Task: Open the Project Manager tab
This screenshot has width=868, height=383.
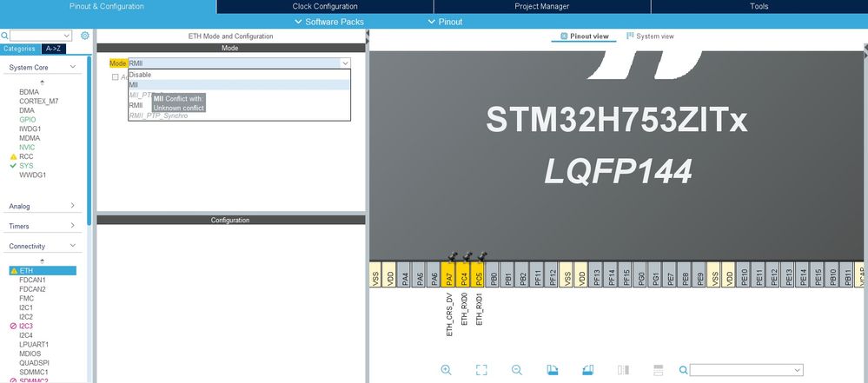Action: pyautogui.click(x=542, y=7)
